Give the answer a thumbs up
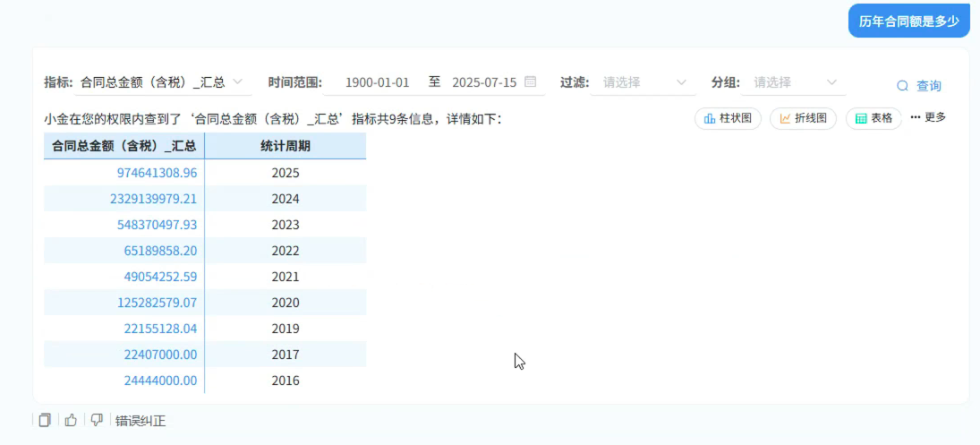The image size is (980, 445). tap(71, 421)
